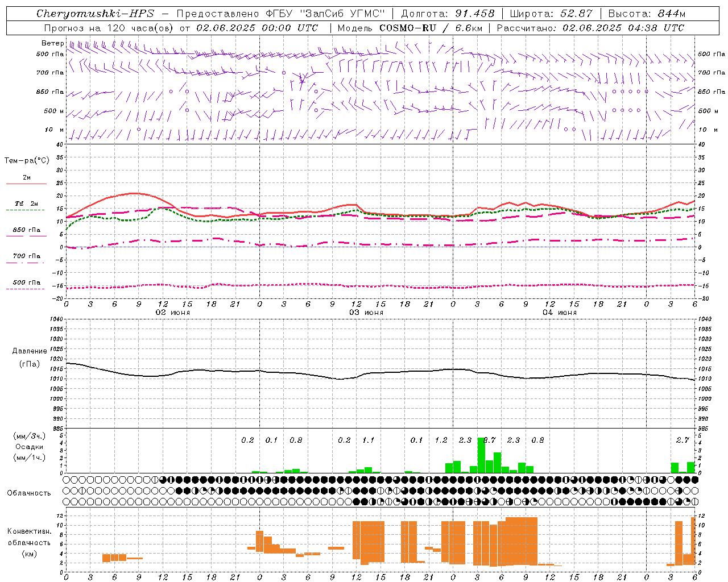Click the "Давление" pressure panel label
The image size is (728, 582).
pyautogui.click(x=30, y=351)
